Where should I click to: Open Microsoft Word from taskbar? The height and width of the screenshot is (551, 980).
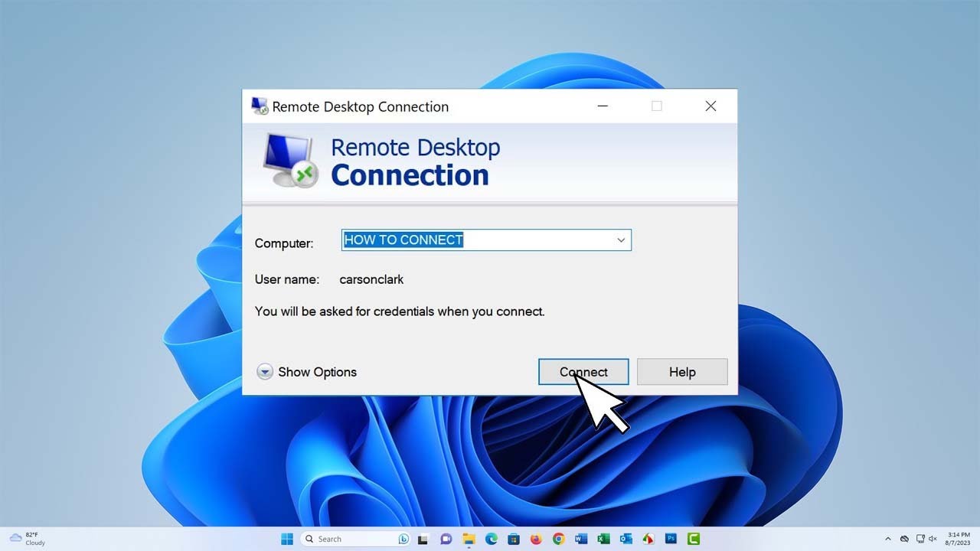pyautogui.click(x=581, y=539)
